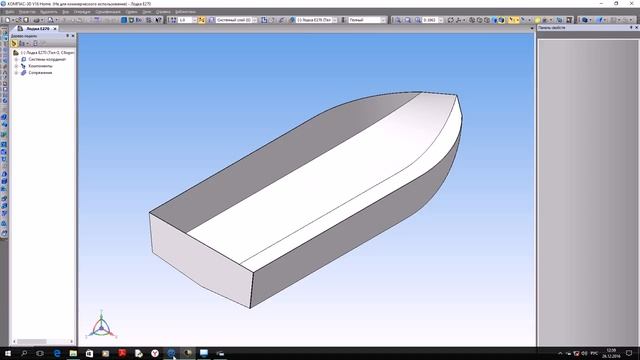
Task: Click the Print icon in the toolbar
Action: click(x=36, y=20)
